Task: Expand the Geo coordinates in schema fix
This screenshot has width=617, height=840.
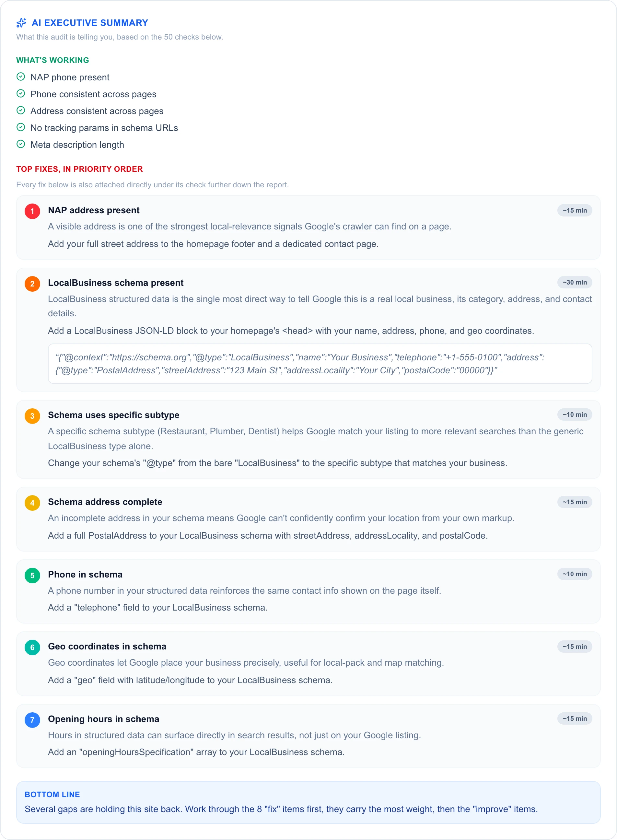Action: point(308,664)
